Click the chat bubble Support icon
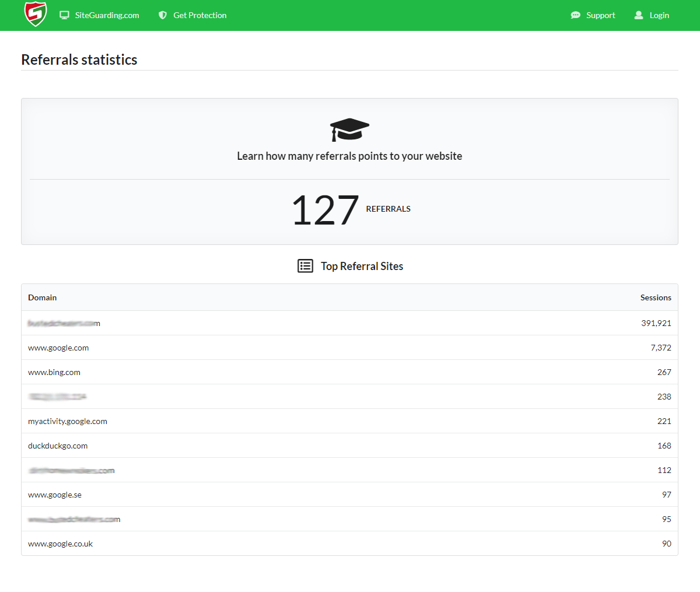The image size is (700, 592). click(x=576, y=15)
